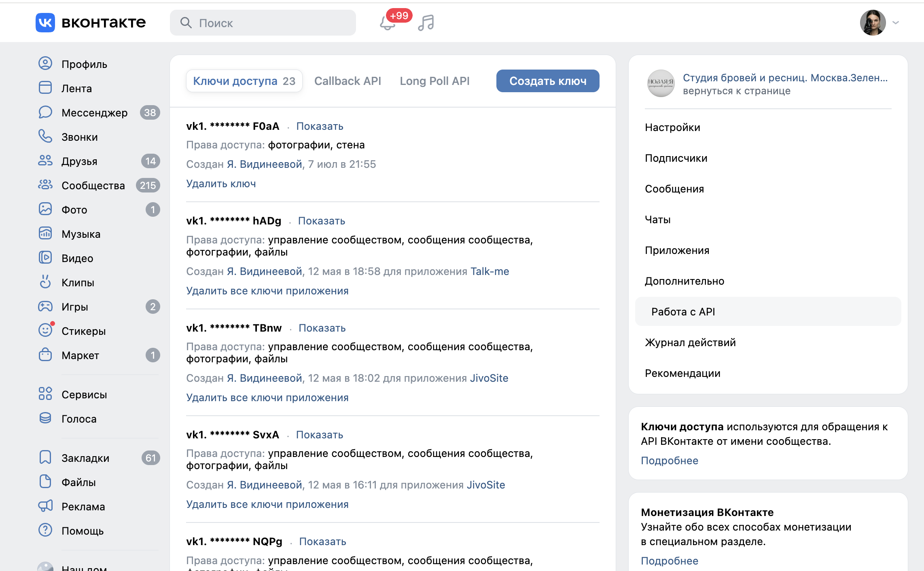Show the key ending NQPg

point(322,541)
